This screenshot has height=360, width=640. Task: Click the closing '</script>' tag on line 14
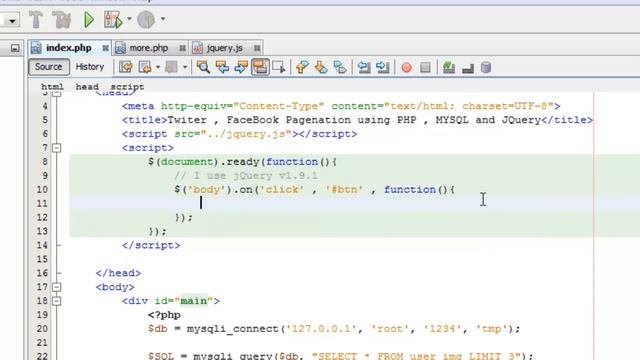pyautogui.click(x=151, y=246)
